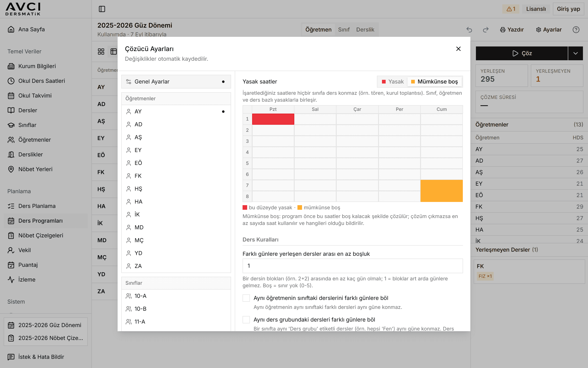Enable splitting same lesson group across days
The image size is (588, 368).
click(246, 320)
